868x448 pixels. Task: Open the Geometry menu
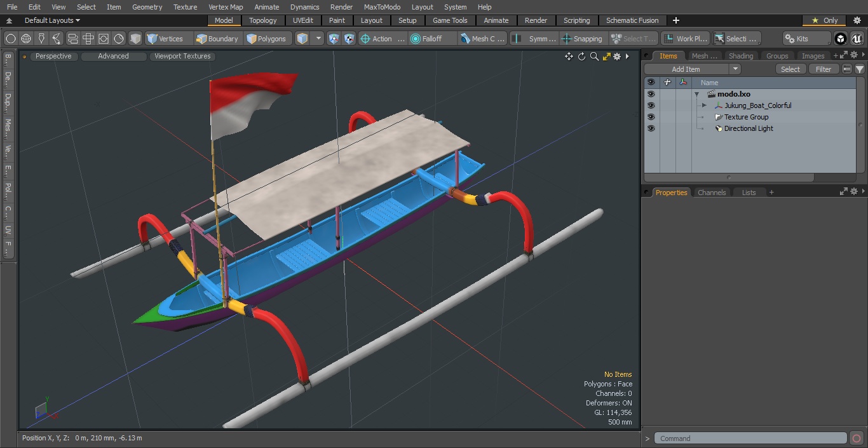[x=147, y=7]
